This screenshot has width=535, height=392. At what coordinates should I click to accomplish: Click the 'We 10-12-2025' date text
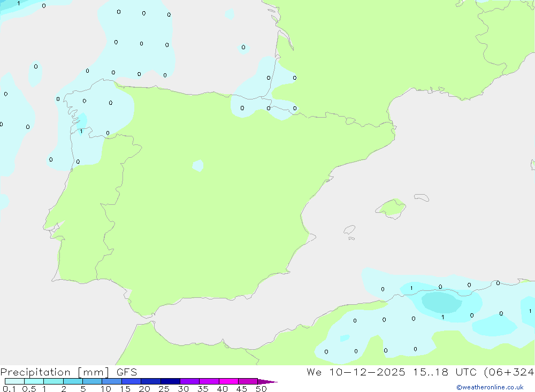coord(356,372)
